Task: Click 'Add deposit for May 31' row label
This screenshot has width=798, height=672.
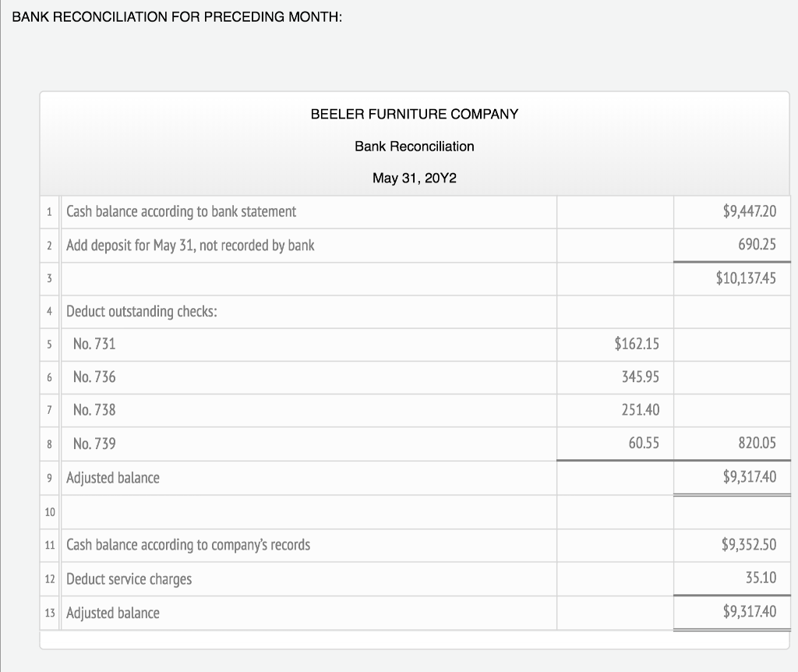Action: [x=190, y=245]
